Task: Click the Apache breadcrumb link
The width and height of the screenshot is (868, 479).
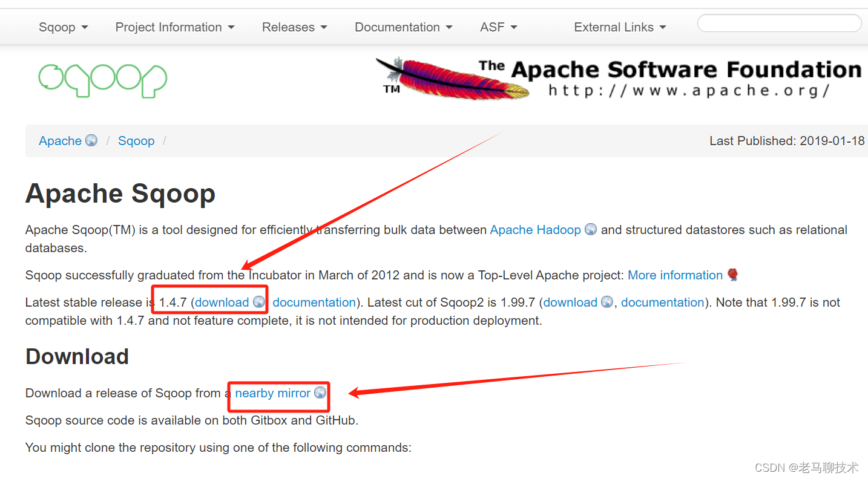Action: pyautogui.click(x=60, y=141)
